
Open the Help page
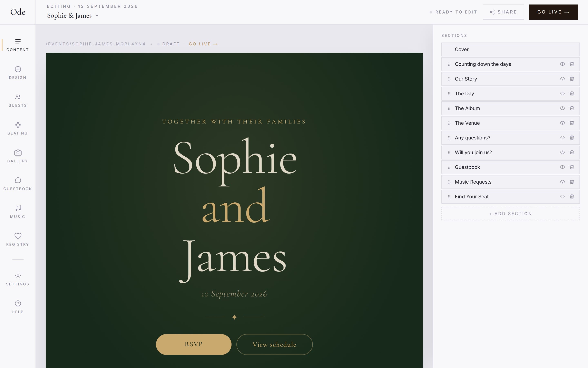(x=18, y=307)
